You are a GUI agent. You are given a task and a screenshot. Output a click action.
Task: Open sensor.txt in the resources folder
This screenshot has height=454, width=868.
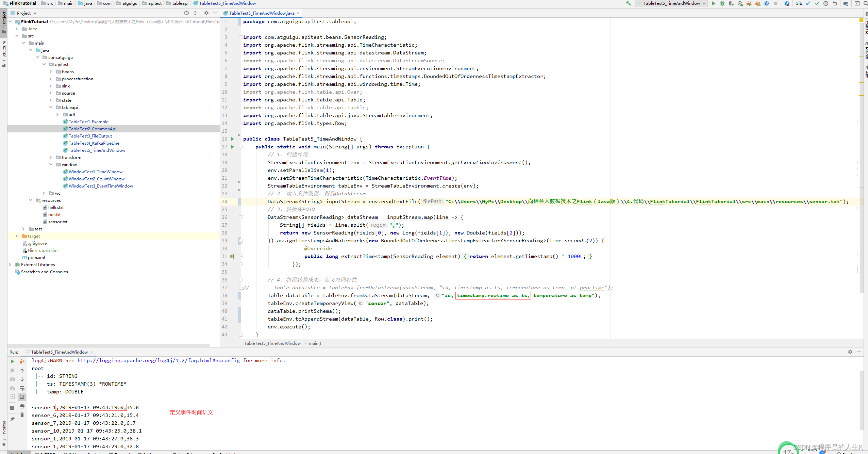coord(57,222)
